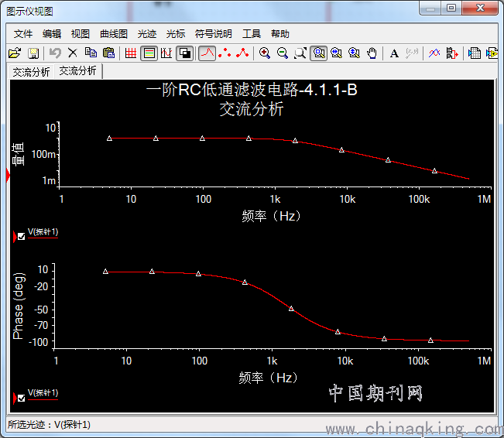Click the V(探针1) legend label of phase plot
The height and width of the screenshot is (438, 504).
[43, 393]
